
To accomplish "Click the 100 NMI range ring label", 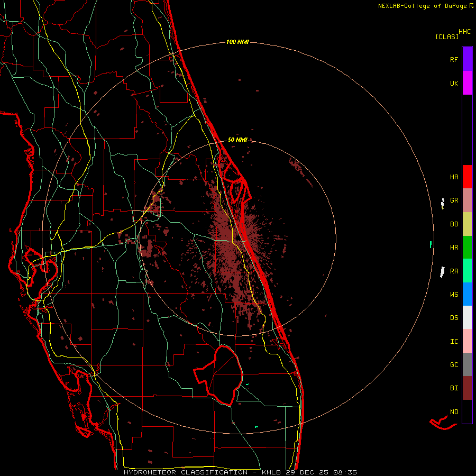I will pyautogui.click(x=237, y=42).
